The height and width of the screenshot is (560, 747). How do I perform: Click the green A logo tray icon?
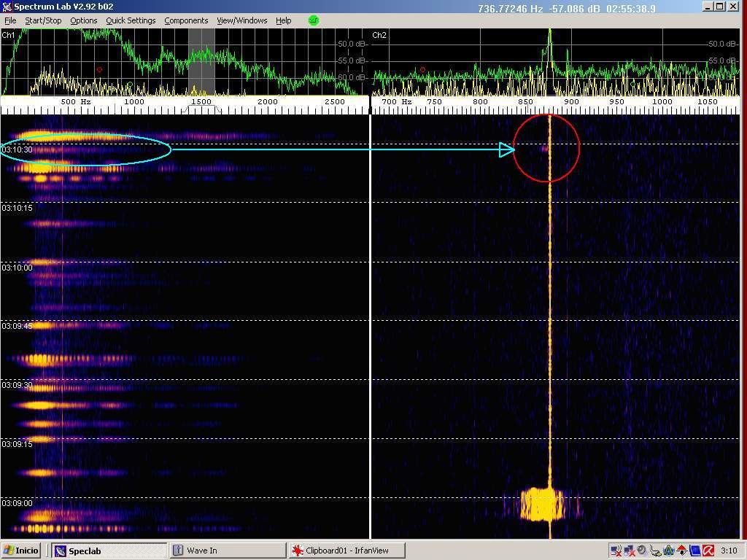(x=668, y=551)
